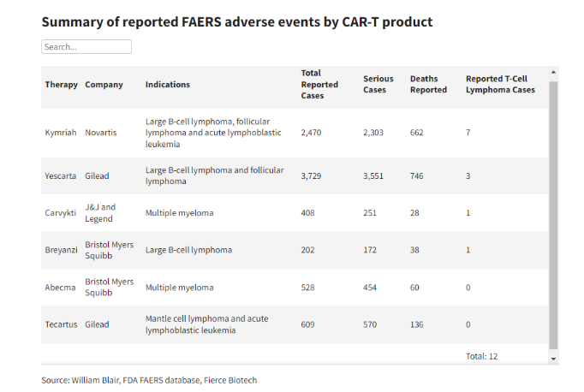Click the Serious Cases column header
Image resolution: width=584 pixels, height=392 pixels.
point(378,84)
